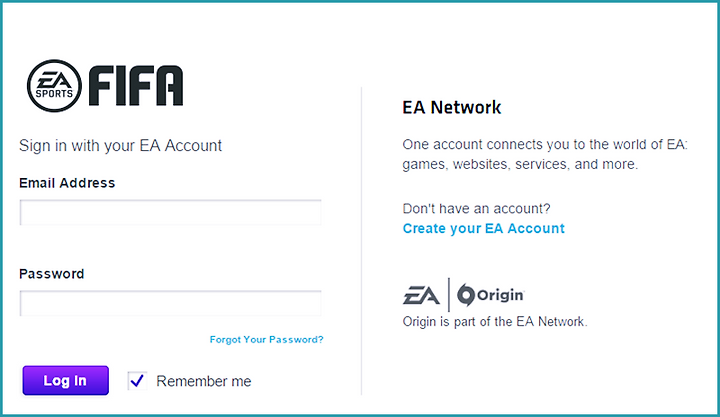Viewport: 720px width, 417px height.
Task: Click the Origin swirl icon
Action: click(466, 295)
